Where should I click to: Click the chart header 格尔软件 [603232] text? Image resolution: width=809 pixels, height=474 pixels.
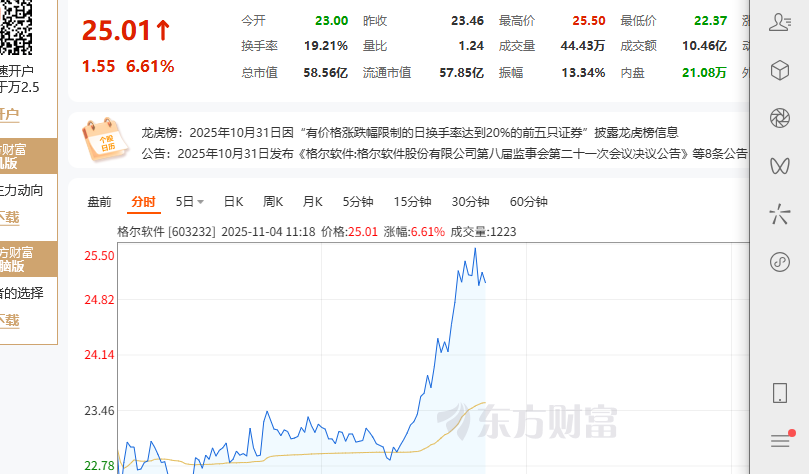166,232
